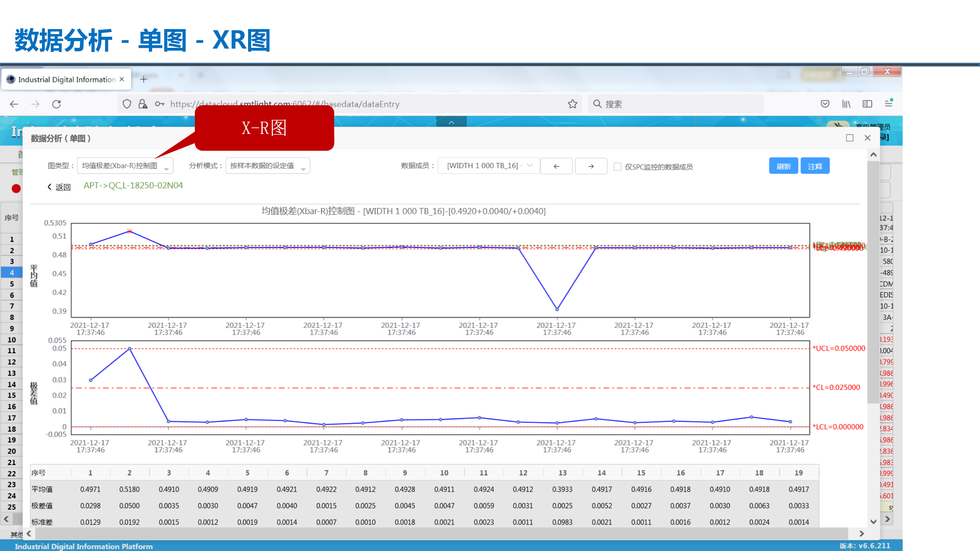The height and width of the screenshot is (551, 980).
Task: Collapse the top header chevron
Action: (451, 122)
